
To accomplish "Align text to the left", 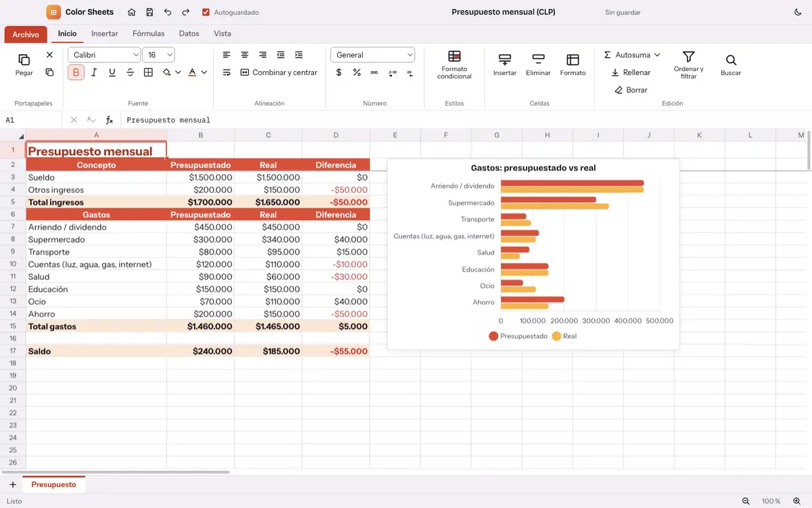I will click(227, 55).
